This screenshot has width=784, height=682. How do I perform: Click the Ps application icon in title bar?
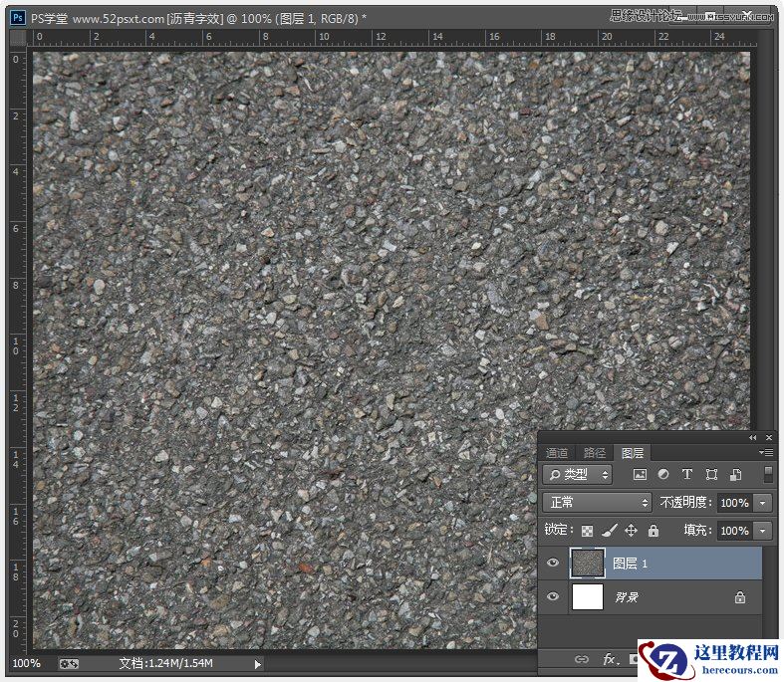click(18, 18)
